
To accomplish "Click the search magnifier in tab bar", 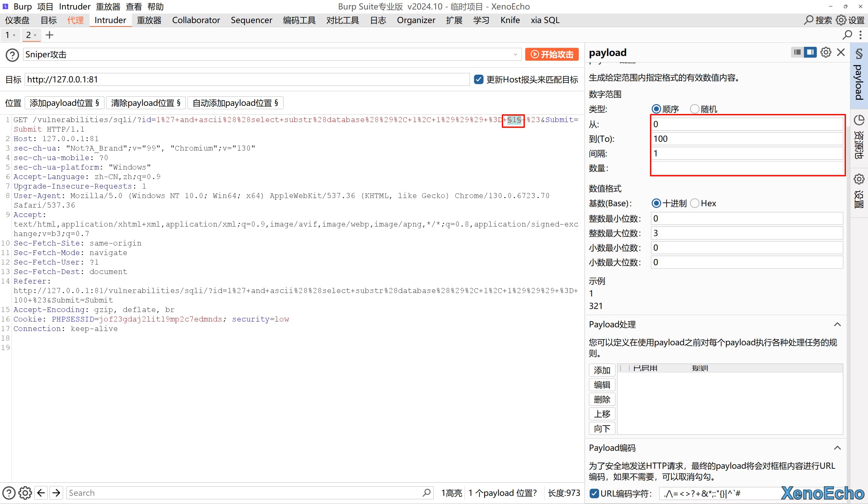I will [x=847, y=35].
